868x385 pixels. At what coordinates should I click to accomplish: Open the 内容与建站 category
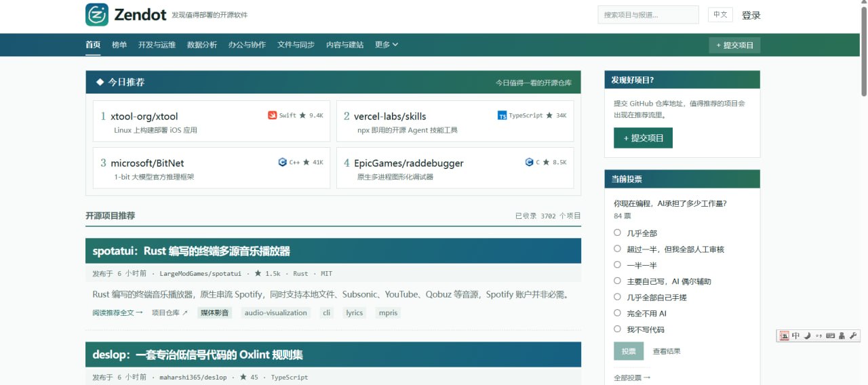344,45
